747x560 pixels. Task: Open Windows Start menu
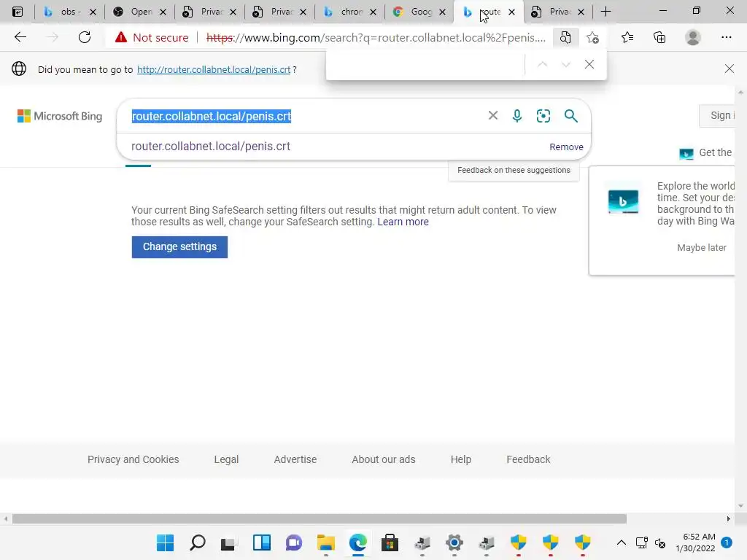tap(166, 542)
